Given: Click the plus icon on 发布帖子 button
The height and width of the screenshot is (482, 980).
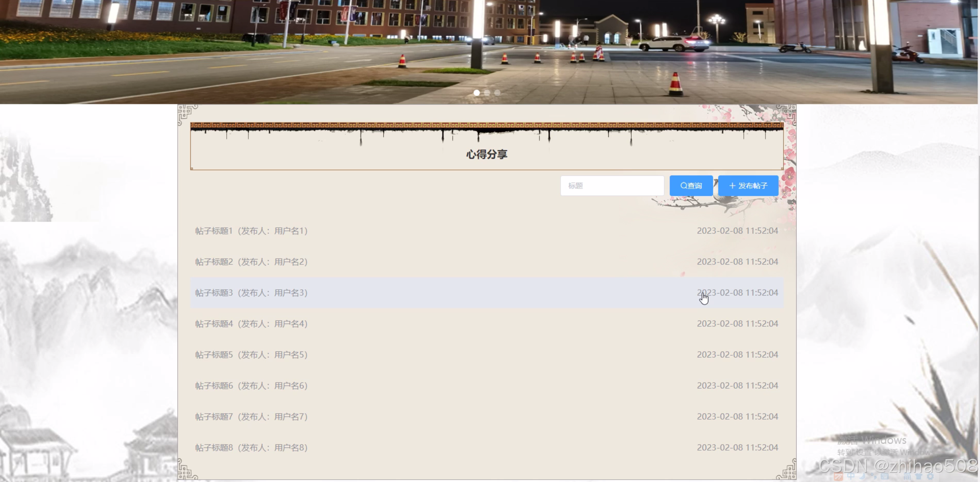Looking at the screenshot, I should [x=732, y=186].
